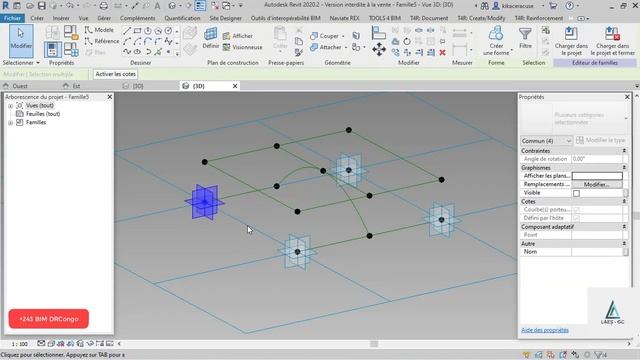Select the blue highlighted adaptive point
This screenshot has width=640, height=360.
[x=205, y=202]
